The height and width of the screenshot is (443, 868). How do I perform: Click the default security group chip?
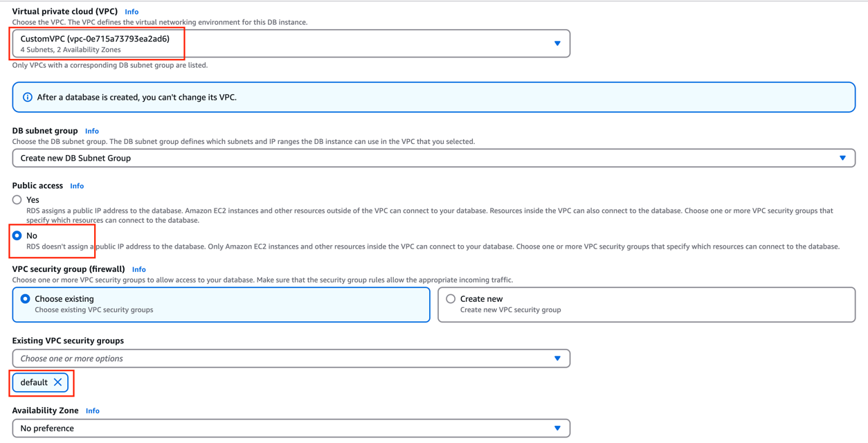click(40, 383)
